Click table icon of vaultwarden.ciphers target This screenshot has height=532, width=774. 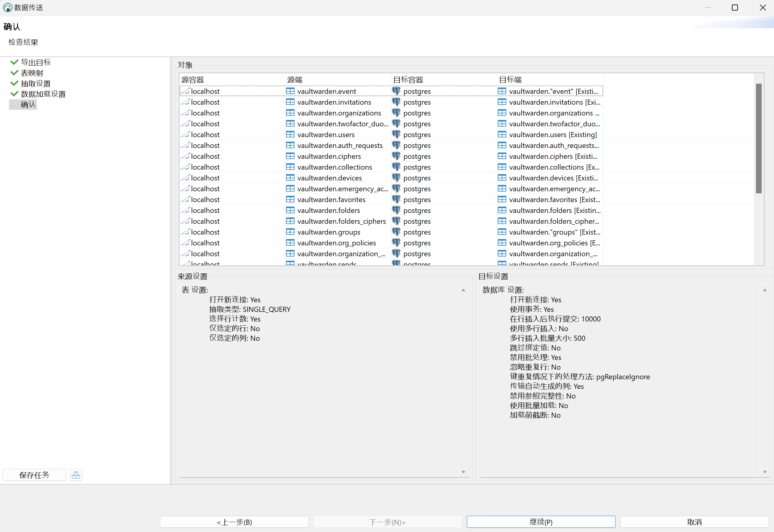pos(502,156)
